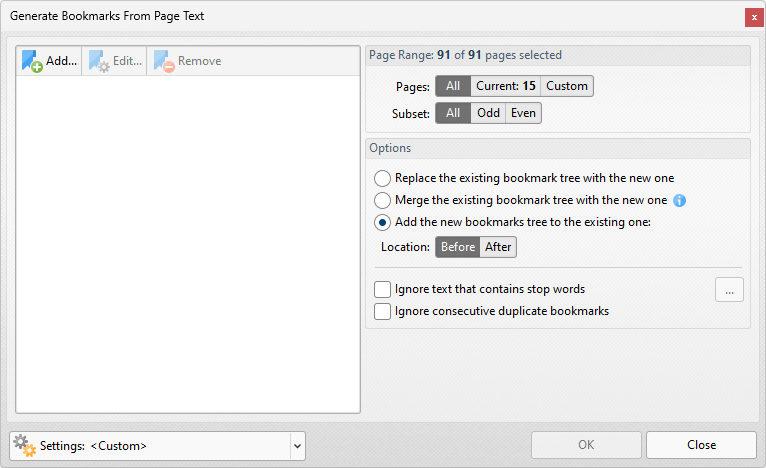Click the Close button at bottom
Viewport: 766px width, 468px height.
[702, 445]
